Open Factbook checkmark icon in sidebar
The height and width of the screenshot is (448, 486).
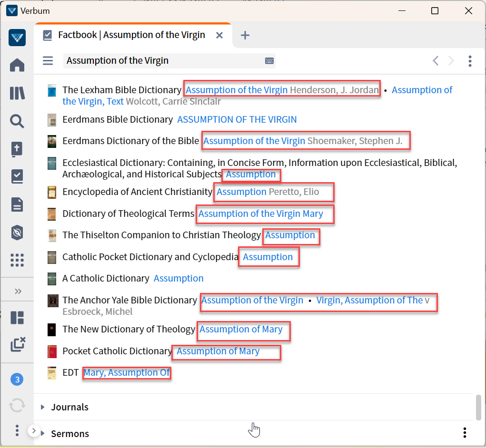[x=17, y=176]
